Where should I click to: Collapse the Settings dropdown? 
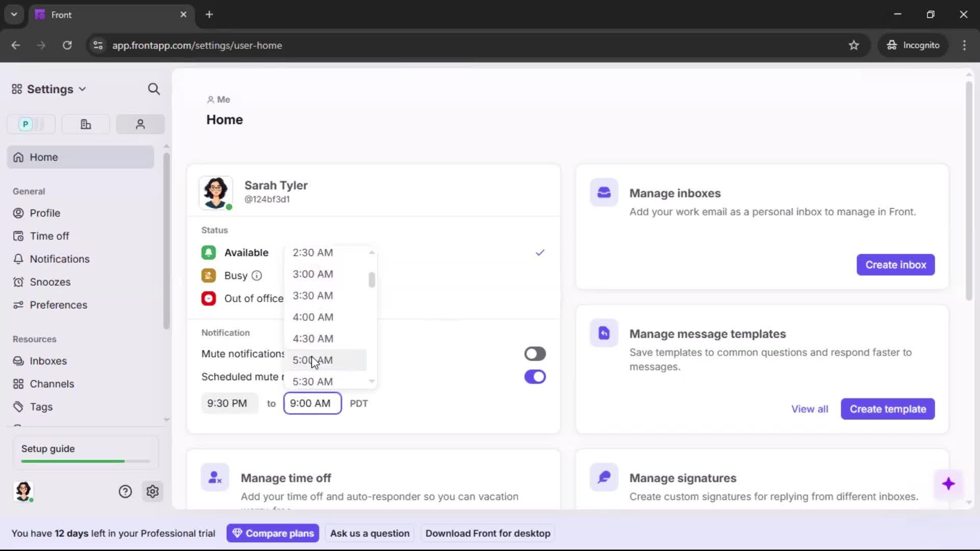(x=82, y=89)
